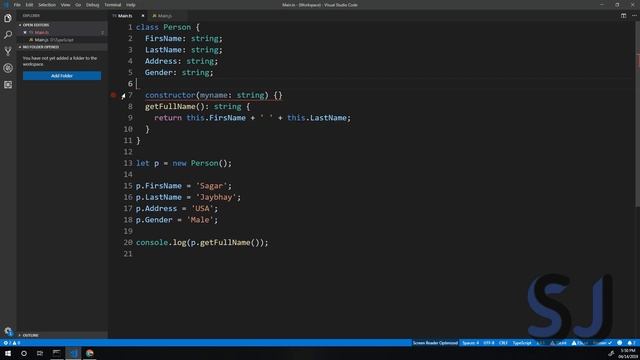This screenshot has height=360, width=640.
Task: Close the Main.ts editor tab
Action: click(x=143, y=16)
